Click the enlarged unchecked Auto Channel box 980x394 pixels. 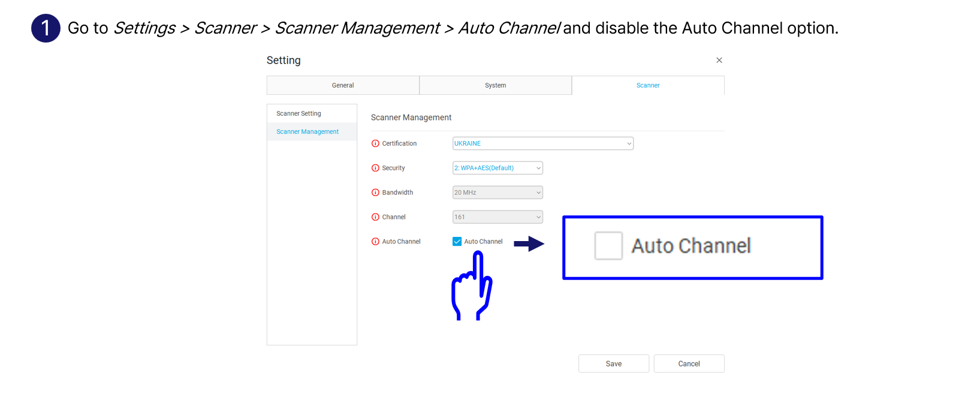click(608, 246)
